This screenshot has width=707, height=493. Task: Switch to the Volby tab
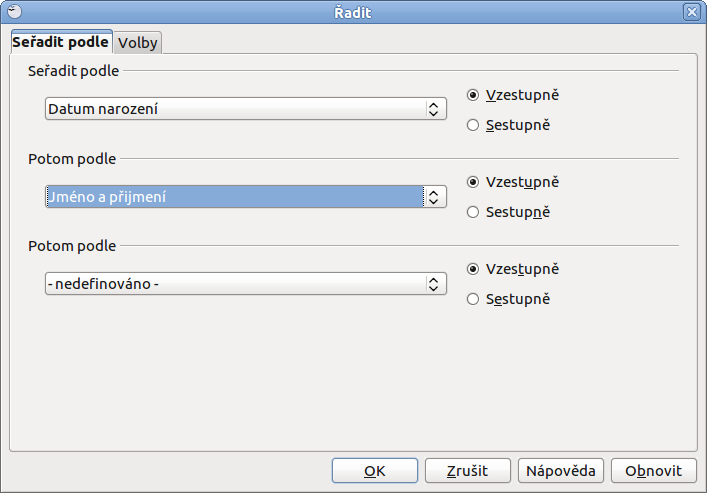point(138,43)
